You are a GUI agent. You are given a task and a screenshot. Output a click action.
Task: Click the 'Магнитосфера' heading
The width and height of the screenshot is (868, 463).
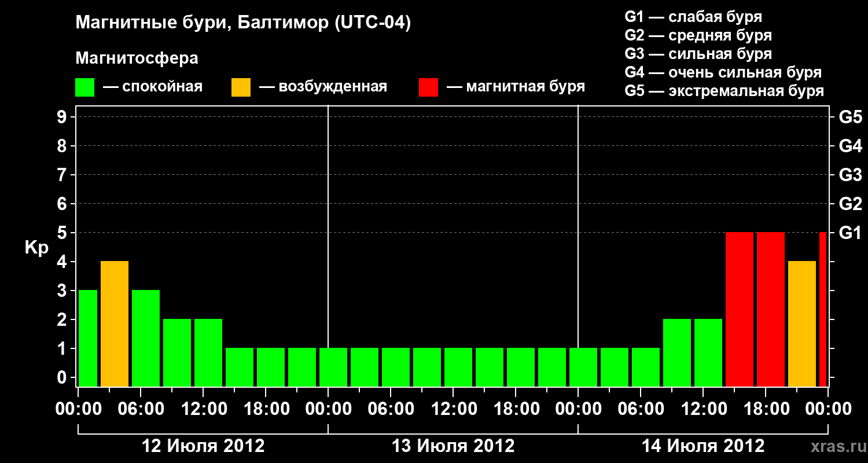(x=137, y=58)
